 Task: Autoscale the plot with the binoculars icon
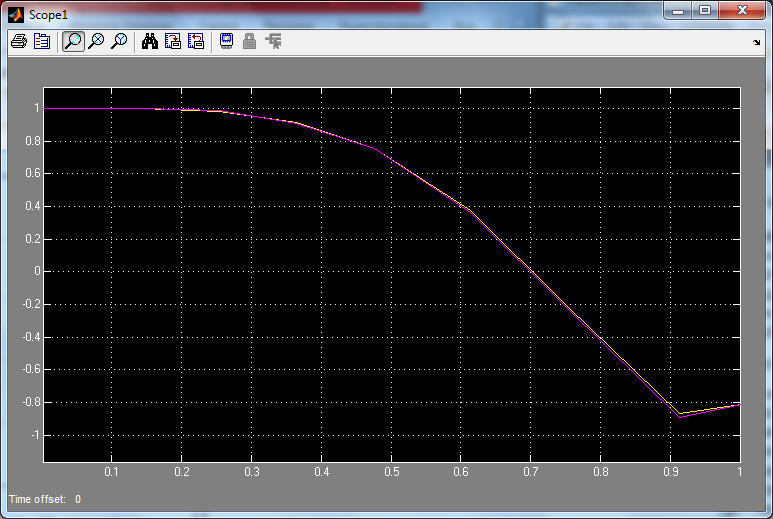(x=150, y=41)
